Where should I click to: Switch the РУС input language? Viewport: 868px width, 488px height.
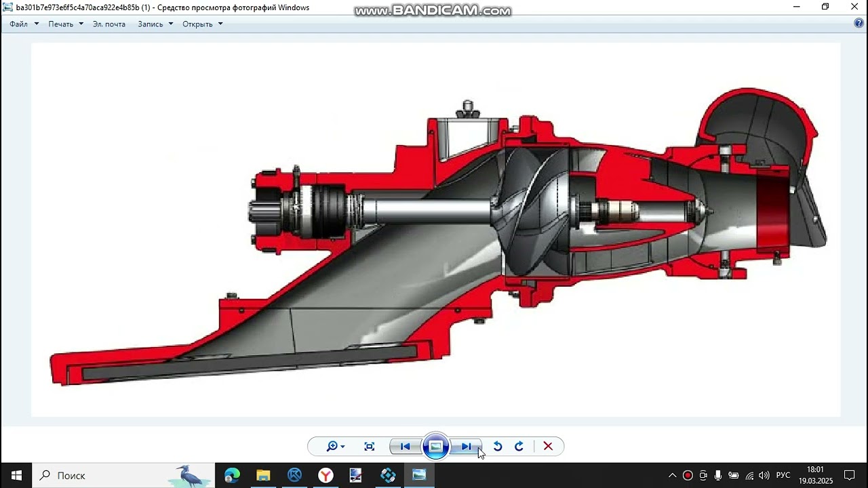click(x=783, y=475)
